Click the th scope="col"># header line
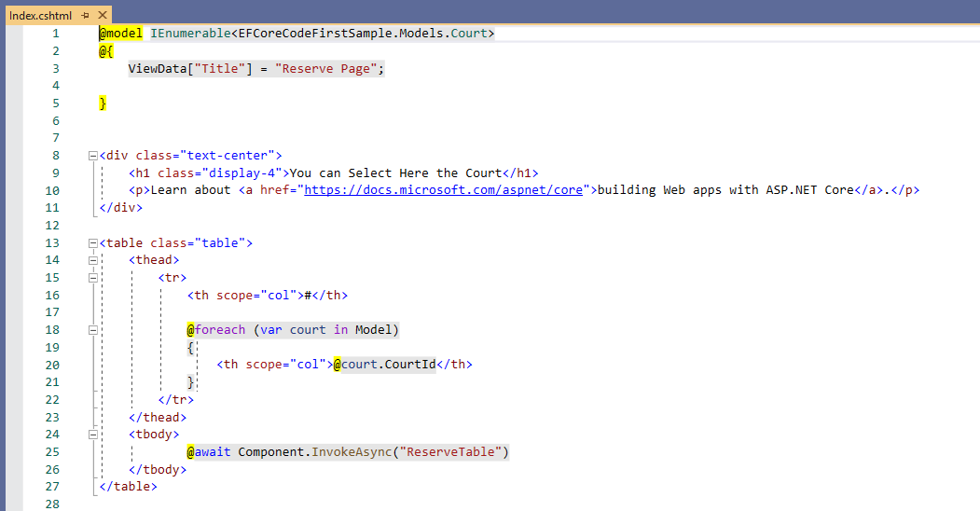The image size is (980, 511). 268,295
